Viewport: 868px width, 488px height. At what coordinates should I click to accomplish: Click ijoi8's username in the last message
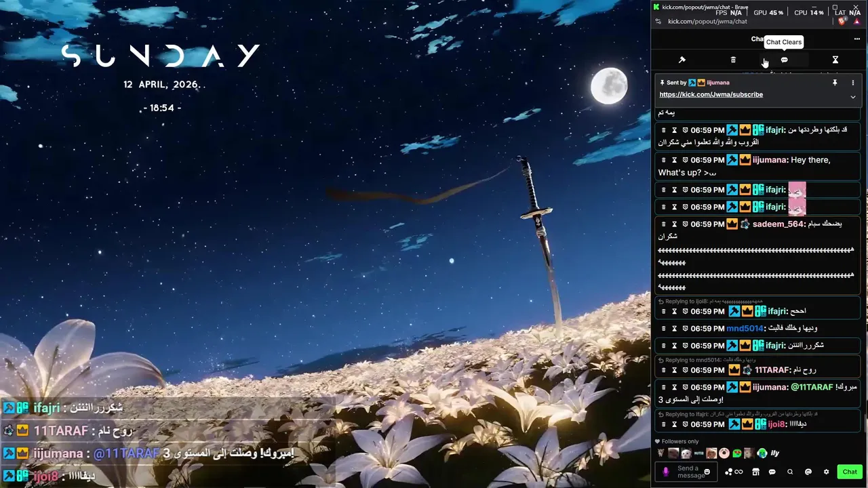click(776, 424)
